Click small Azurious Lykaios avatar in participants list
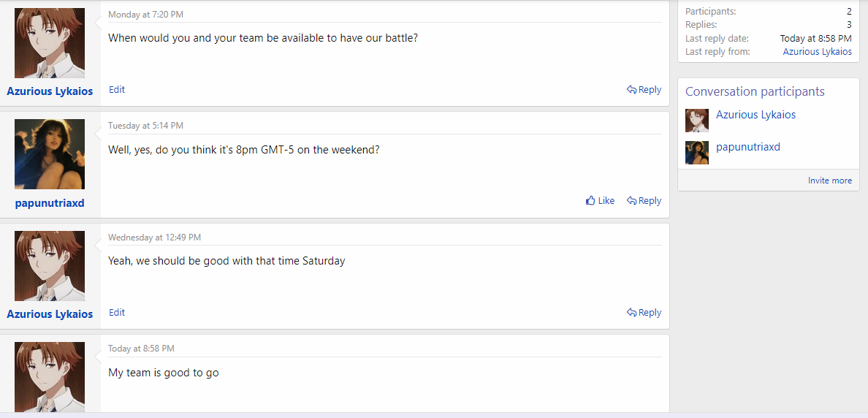This screenshot has width=868, height=418. point(697,121)
